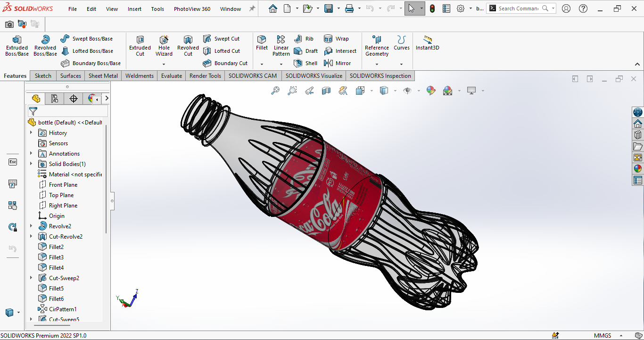This screenshot has width=644, height=340.
Task: Click the Options gear icon
Action: tap(461, 8)
